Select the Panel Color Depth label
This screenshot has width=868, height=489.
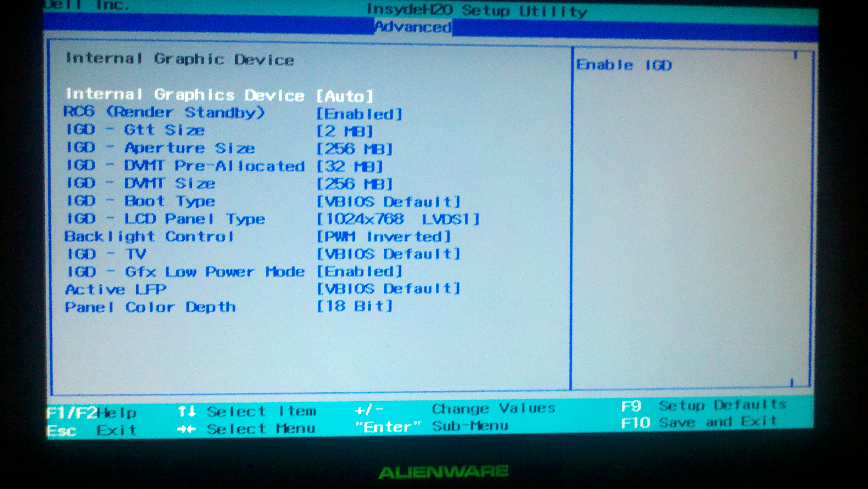tap(150, 307)
